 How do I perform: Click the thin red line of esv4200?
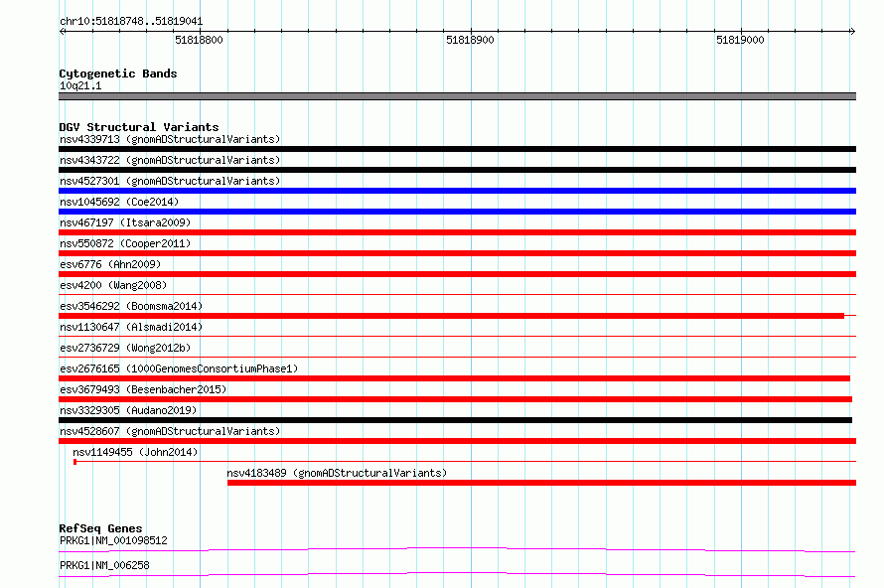coord(457,294)
